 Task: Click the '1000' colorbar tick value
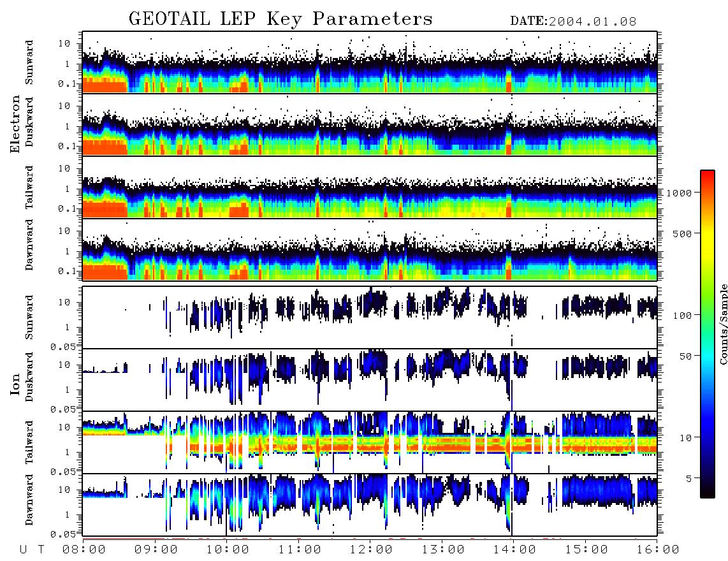coord(679,193)
